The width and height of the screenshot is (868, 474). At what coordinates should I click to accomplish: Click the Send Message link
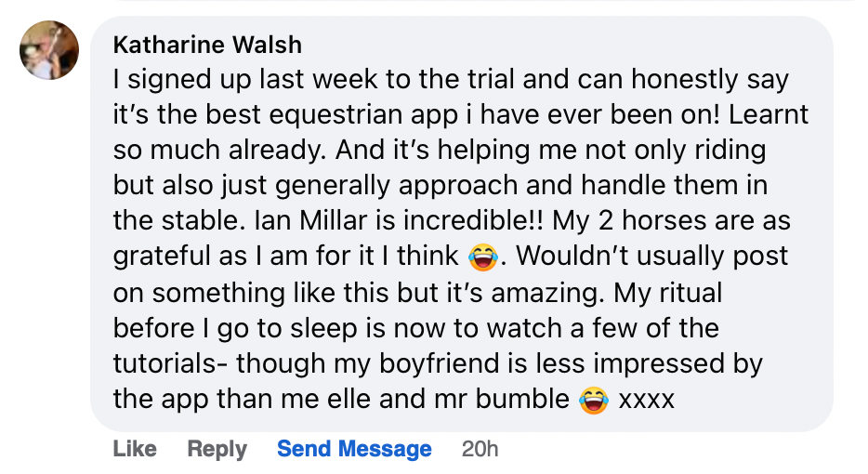coord(354,449)
